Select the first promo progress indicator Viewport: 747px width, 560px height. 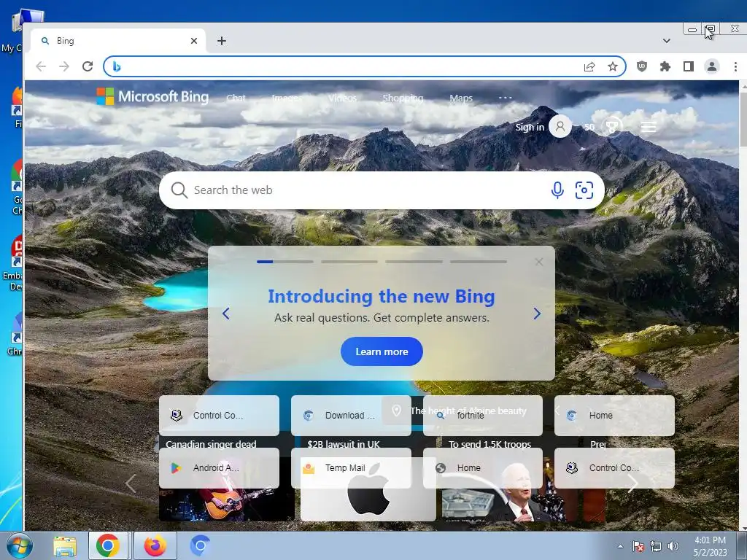point(285,262)
